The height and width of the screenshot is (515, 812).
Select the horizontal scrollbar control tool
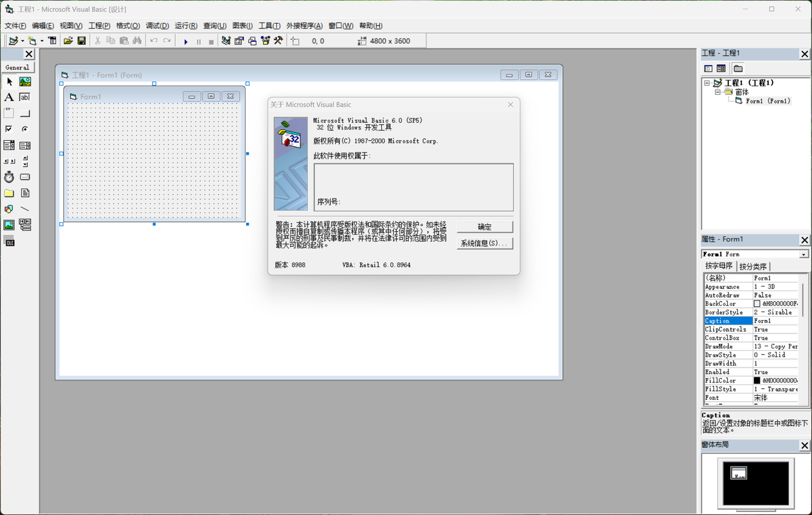(x=9, y=161)
